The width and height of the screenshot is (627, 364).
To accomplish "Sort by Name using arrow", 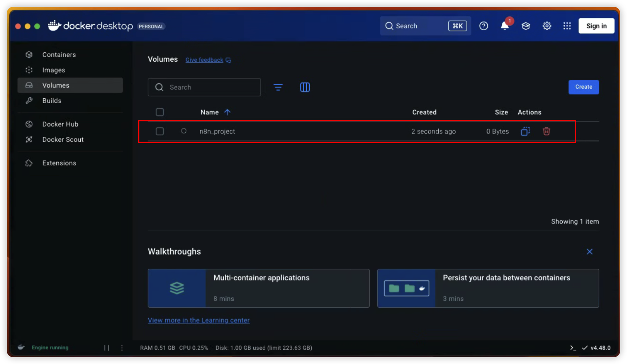I will pos(227,112).
